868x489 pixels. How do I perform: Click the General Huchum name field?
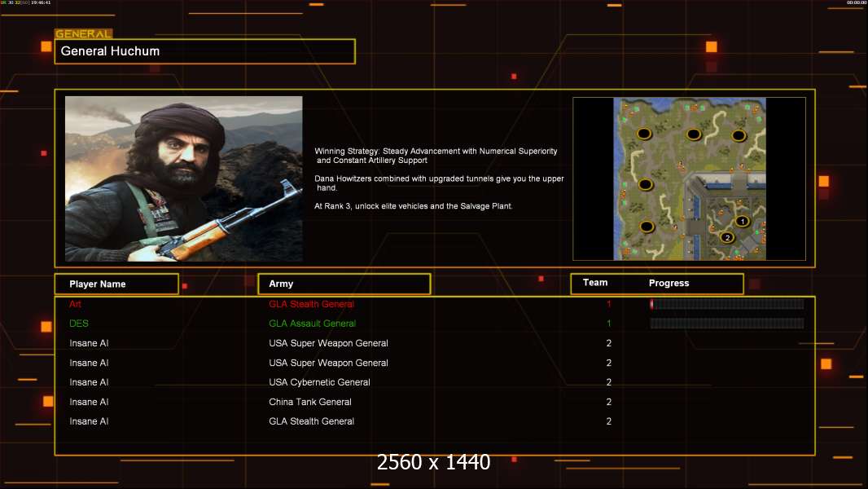click(204, 51)
